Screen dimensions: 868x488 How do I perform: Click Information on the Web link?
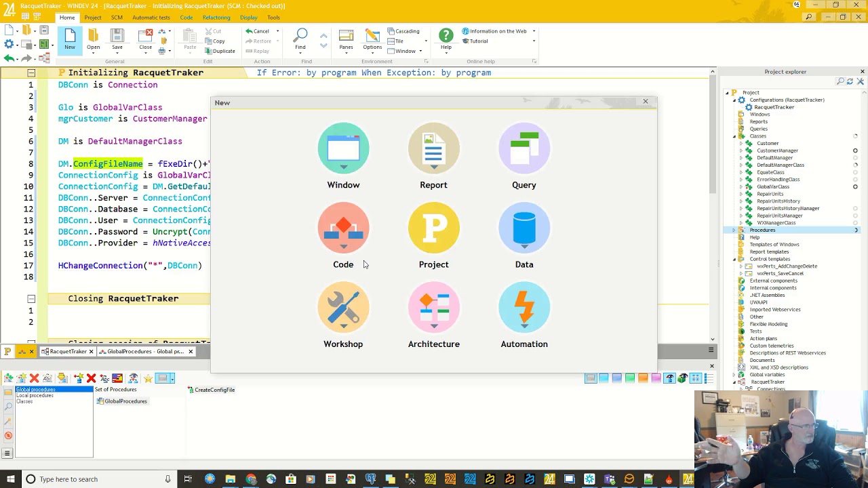(494, 31)
